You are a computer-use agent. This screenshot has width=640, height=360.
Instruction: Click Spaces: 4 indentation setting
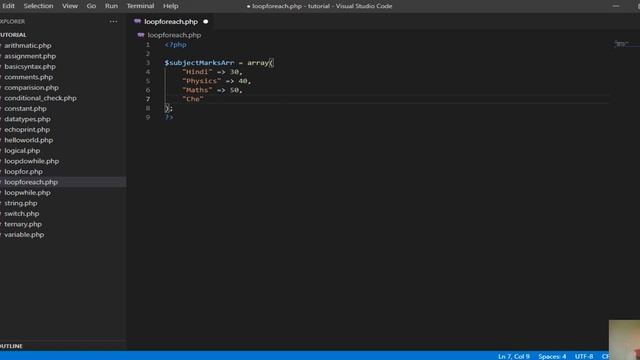552,356
